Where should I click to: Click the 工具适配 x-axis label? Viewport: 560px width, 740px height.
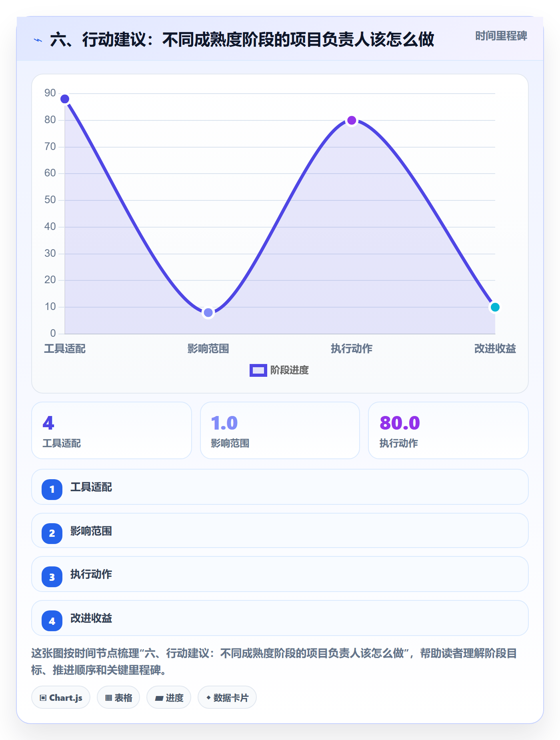(65, 349)
